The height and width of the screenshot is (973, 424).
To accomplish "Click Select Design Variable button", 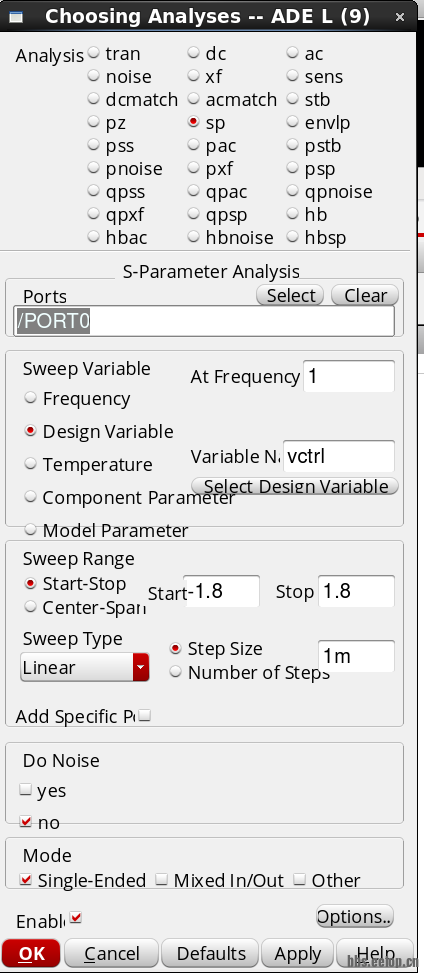I will pyautogui.click(x=295, y=486).
